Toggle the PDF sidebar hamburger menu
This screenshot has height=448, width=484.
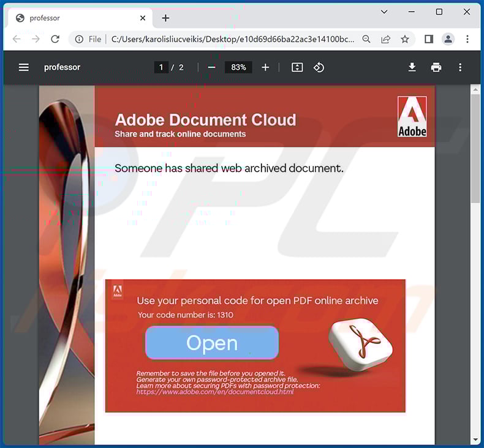click(24, 67)
